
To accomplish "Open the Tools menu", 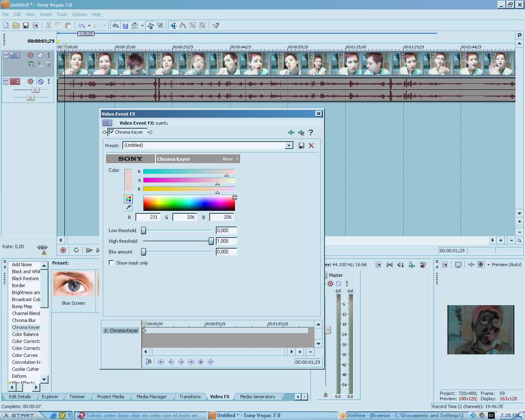I will pyautogui.click(x=62, y=14).
